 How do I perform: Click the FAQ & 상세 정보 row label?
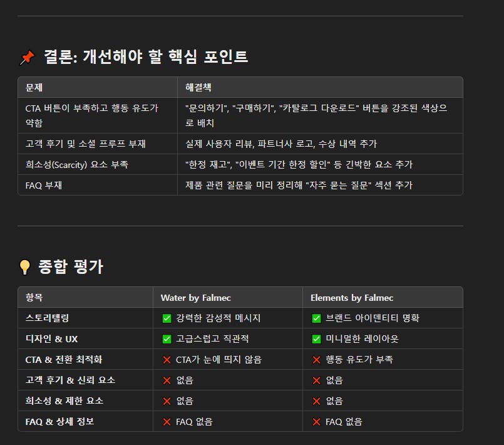pos(59,422)
